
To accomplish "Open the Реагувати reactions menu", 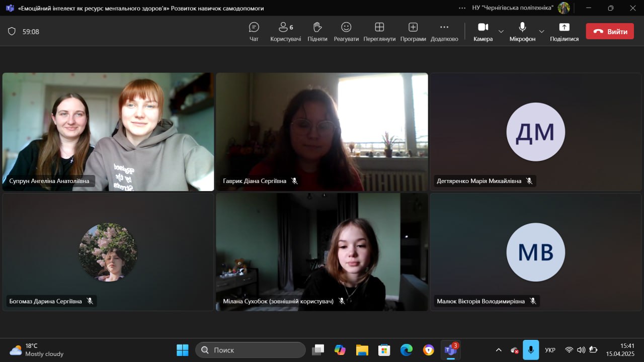I will 346,31.
